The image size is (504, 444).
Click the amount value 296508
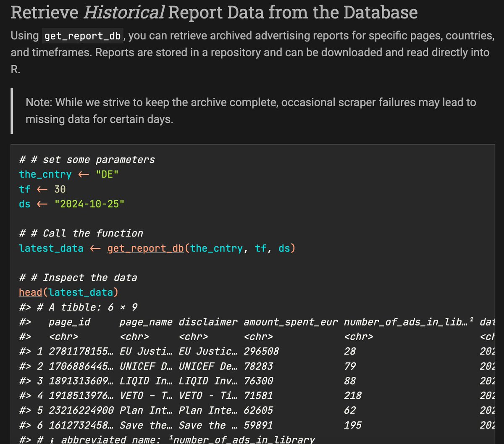261,351
